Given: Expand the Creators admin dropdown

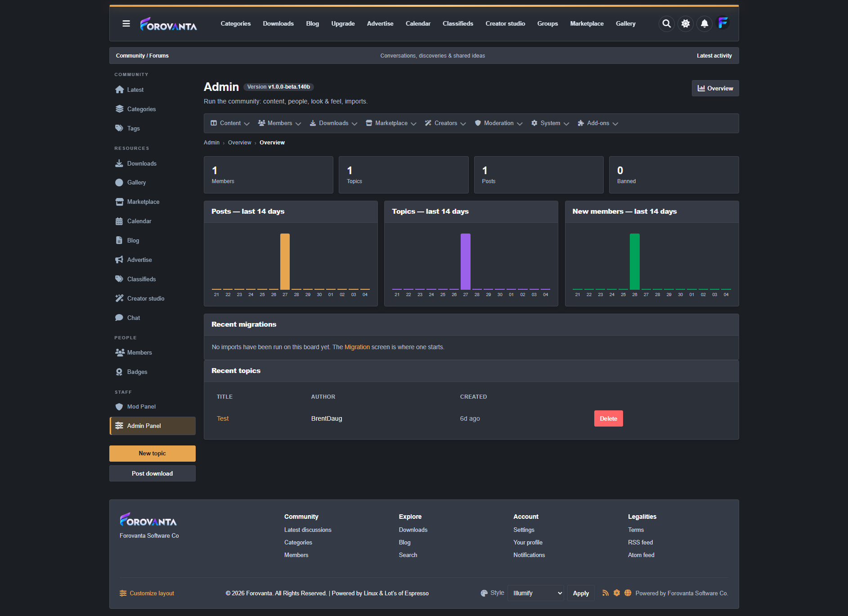Looking at the screenshot, I should [445, 123].
